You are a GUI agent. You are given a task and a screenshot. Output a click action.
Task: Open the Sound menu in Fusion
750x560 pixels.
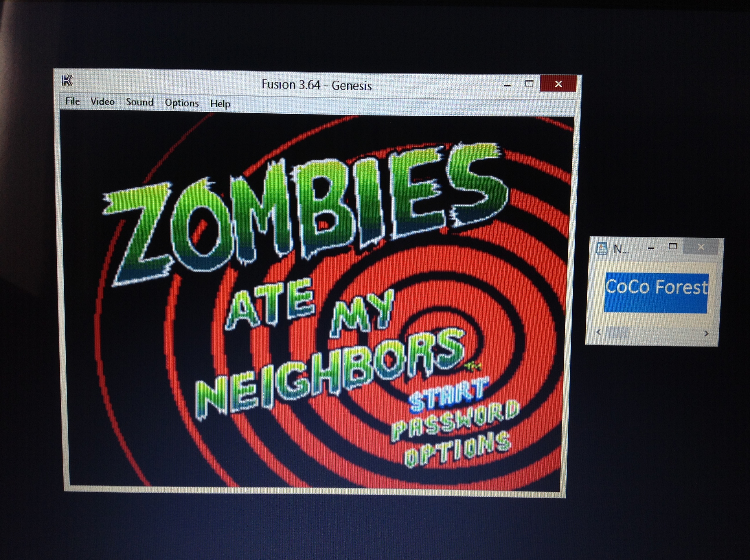point(139,102)
